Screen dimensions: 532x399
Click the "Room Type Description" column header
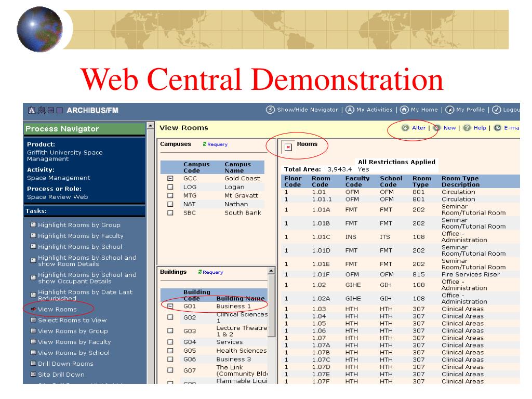pos(460,181)
